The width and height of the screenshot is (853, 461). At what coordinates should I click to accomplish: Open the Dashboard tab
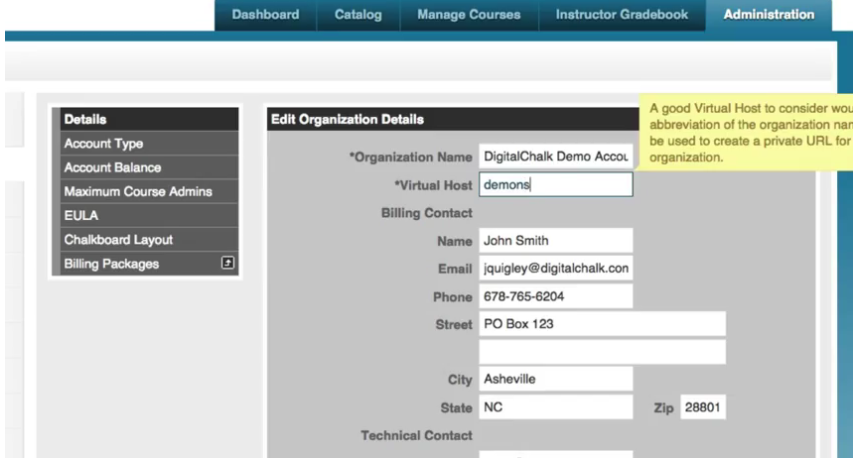coord(265,15)
